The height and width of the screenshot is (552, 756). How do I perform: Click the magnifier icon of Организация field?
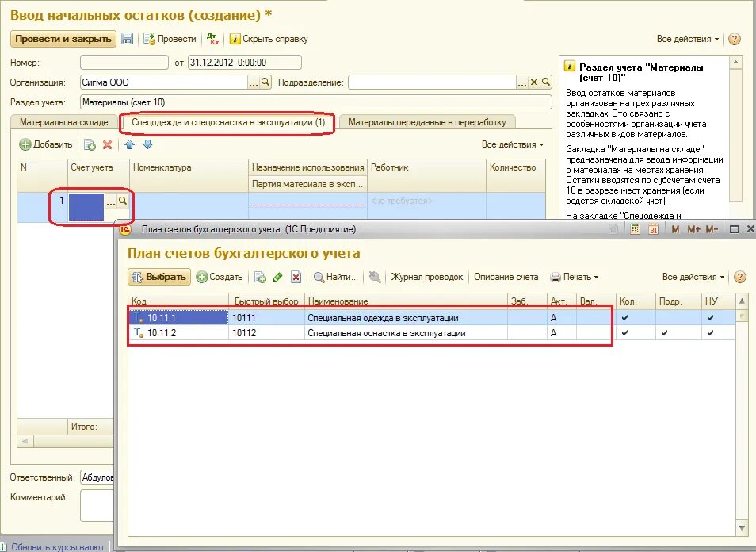(265, 82)
